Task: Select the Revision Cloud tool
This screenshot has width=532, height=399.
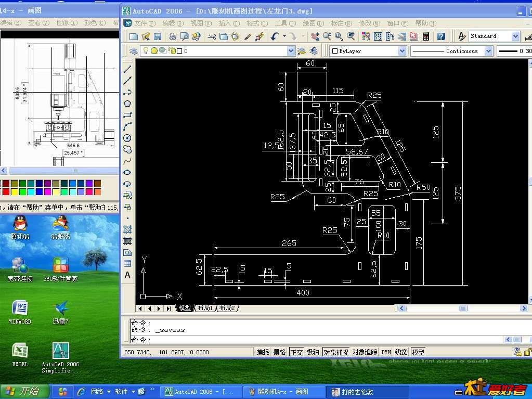Action: 127,149
